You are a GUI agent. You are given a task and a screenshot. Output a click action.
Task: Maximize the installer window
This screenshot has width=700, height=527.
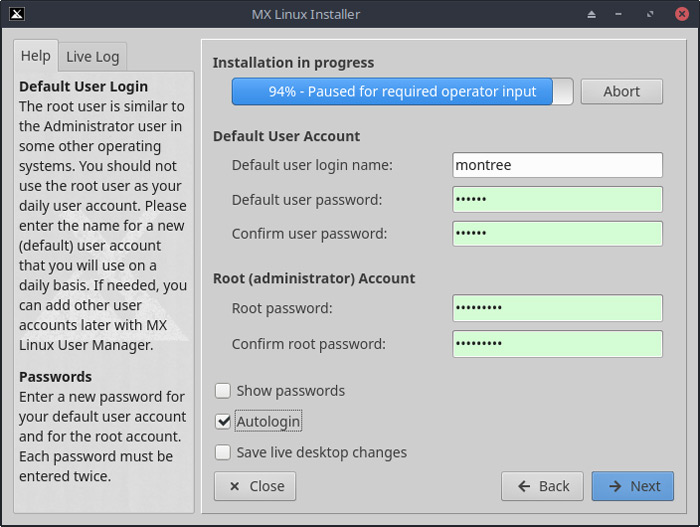651,14
